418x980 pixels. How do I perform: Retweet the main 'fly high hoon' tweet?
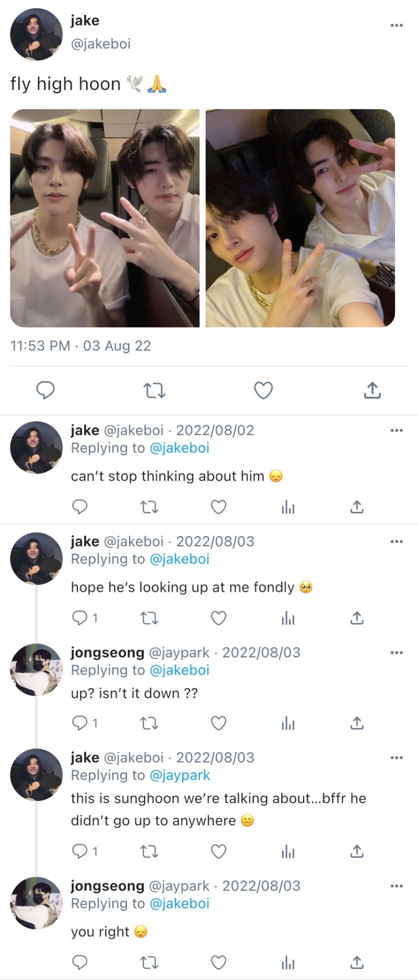click(x=154, y=390)
